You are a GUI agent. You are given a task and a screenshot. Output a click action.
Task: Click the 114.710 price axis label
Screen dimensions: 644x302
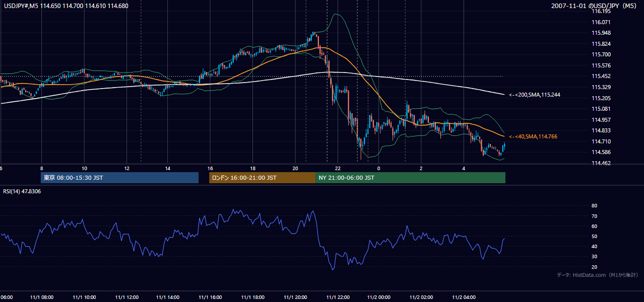[x=601, y=141]
